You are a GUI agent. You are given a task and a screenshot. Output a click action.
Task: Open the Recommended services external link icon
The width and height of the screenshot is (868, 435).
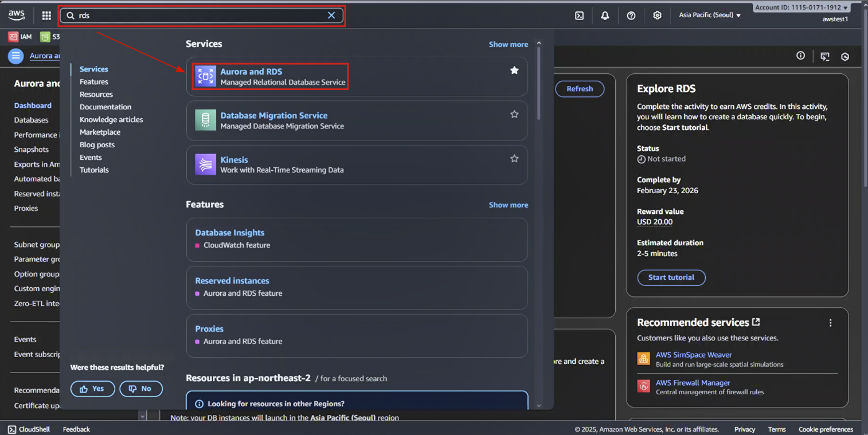click(756, 322)
